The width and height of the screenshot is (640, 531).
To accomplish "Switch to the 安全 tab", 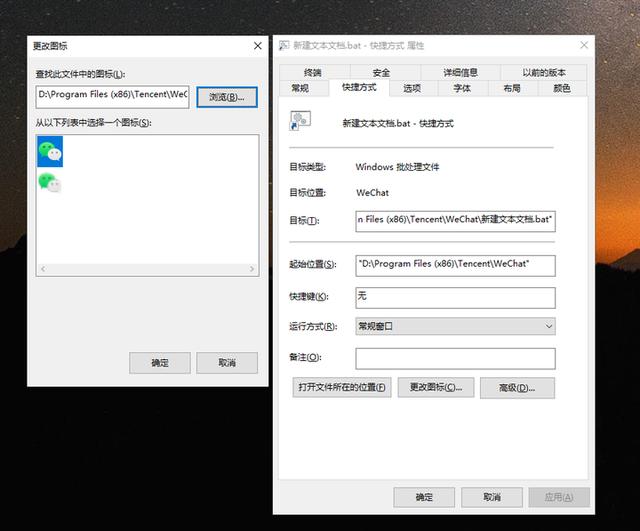I will tap(381, 73).
